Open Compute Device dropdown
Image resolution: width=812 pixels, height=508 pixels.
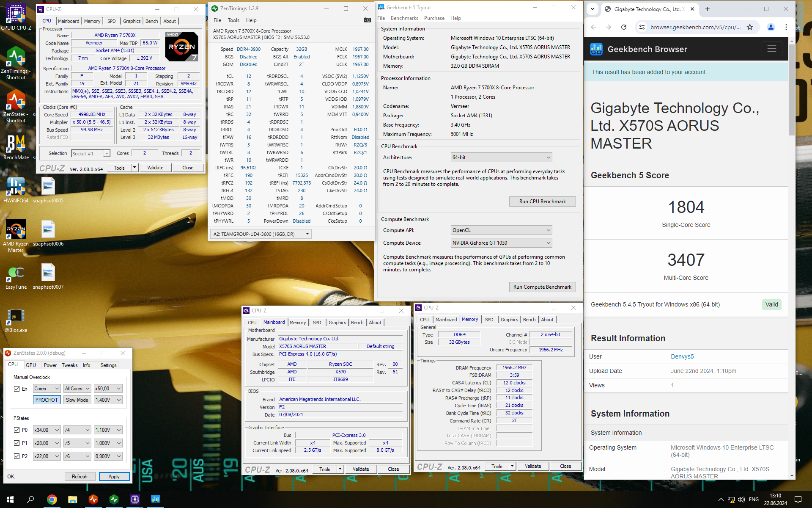(x=501, y=243)
